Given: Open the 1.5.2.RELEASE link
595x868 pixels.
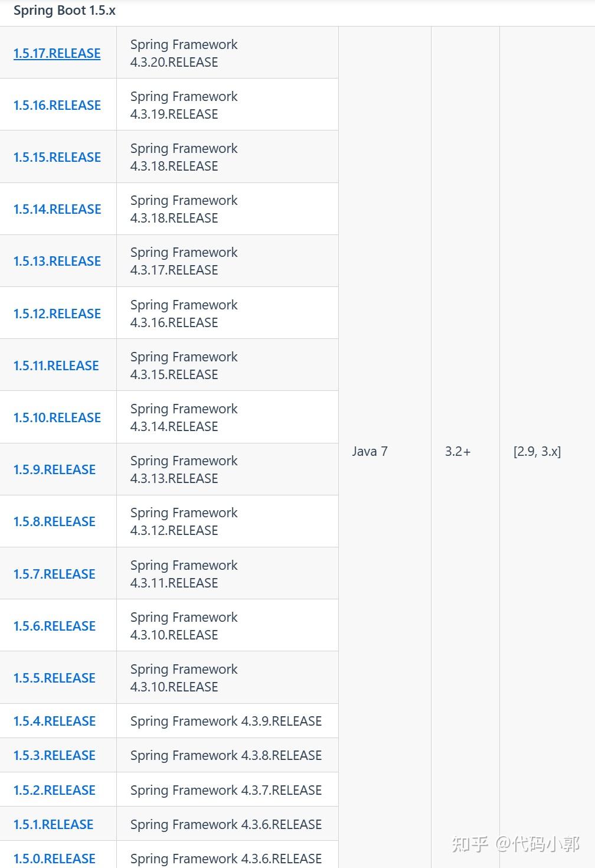Looking at the screenshot, I should [x=54, y=790].
